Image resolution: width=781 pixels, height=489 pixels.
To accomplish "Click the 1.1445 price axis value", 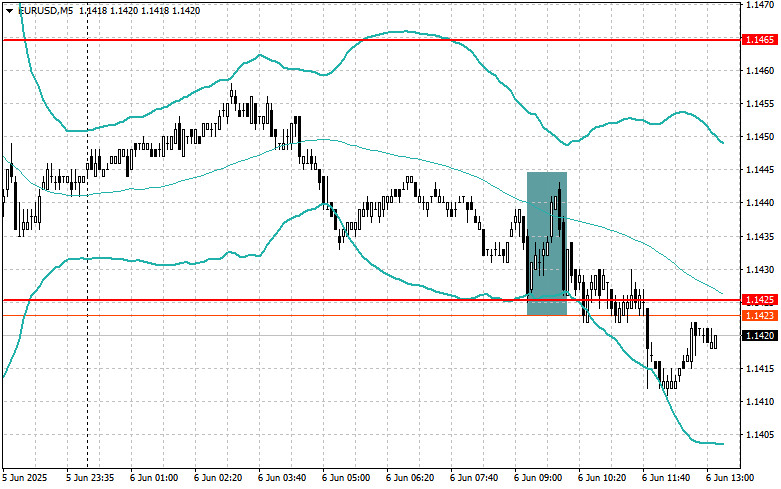I will point(760,170).
